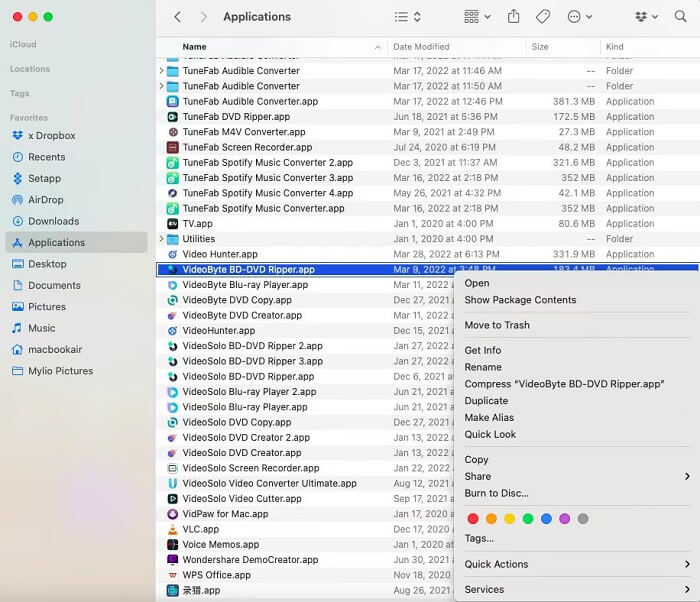Apply the blue tag color

tap(546, 518)
